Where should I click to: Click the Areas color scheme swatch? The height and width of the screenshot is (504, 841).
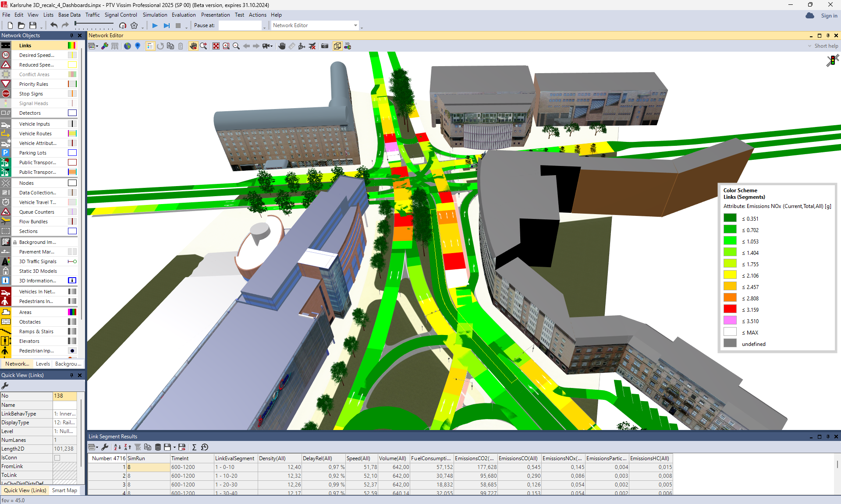point(72,312)
